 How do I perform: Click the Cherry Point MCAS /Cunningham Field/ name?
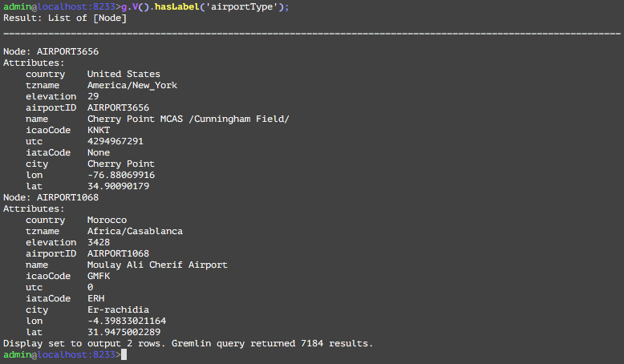coord(188,119)
